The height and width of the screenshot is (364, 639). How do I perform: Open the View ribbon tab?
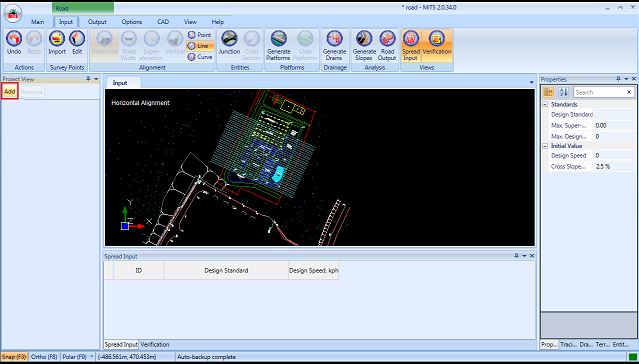tap(190, 22)
